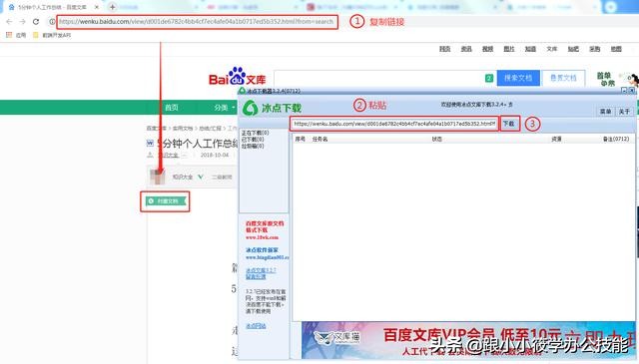Click the browser forward arrow
Screen dimensions: 639x364
(22, 22)
